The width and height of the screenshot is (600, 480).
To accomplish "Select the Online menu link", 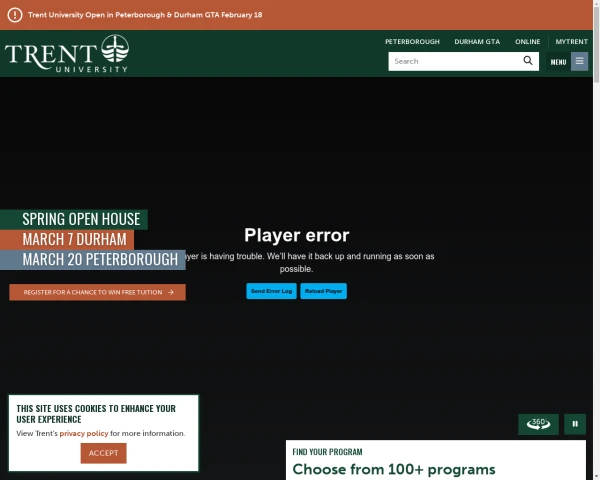I will tap(527, 42).
